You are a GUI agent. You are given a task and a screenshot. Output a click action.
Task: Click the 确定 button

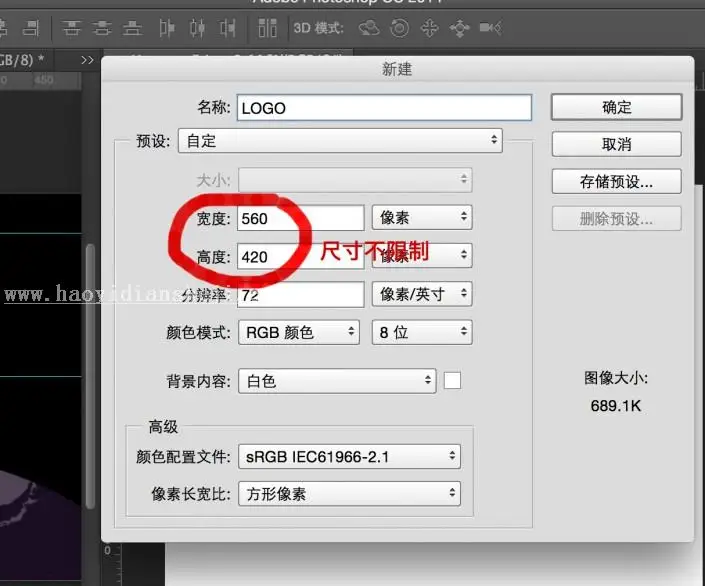click(x=616, y=107)
